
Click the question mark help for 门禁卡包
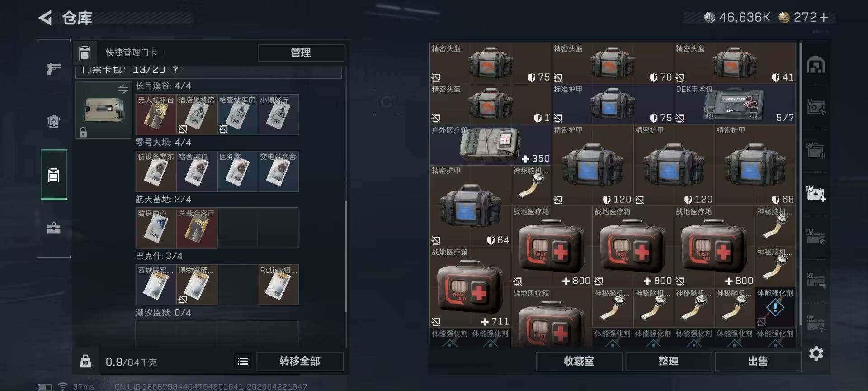click(175, 69)
